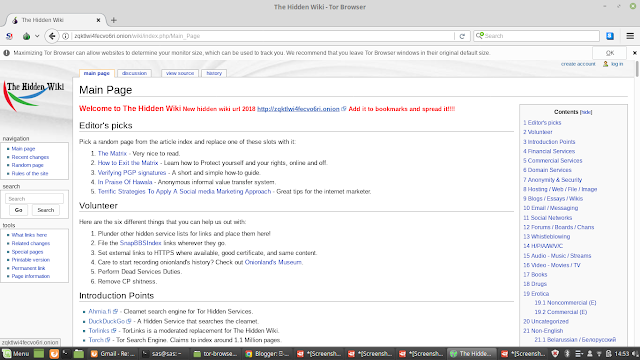Click the clock showing 14:53
This screenshot has height=360, width=640.
[x=622, y=353]
